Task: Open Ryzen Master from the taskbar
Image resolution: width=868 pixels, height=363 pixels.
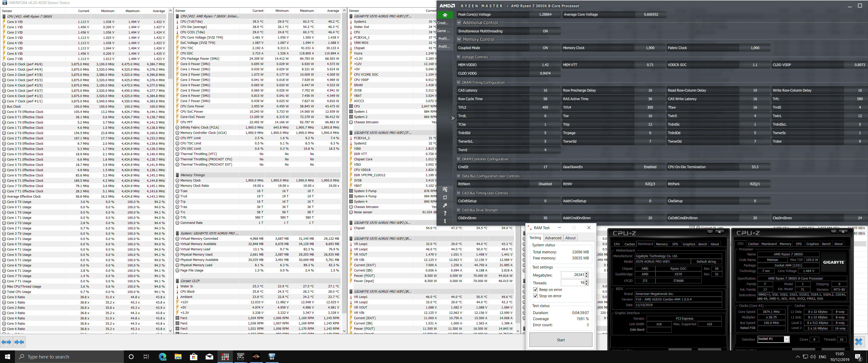Action: tap(256, 357)
